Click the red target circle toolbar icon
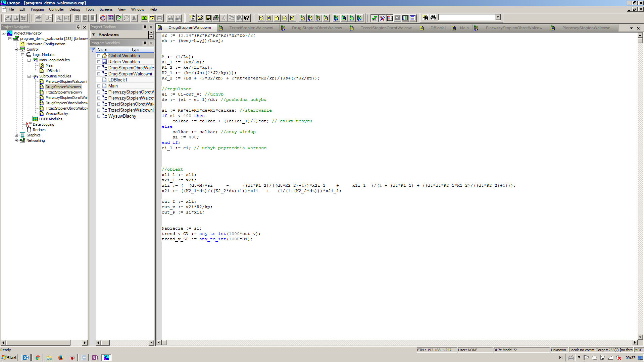This screenshot has width=644, height=362. [x=103, y=18]
